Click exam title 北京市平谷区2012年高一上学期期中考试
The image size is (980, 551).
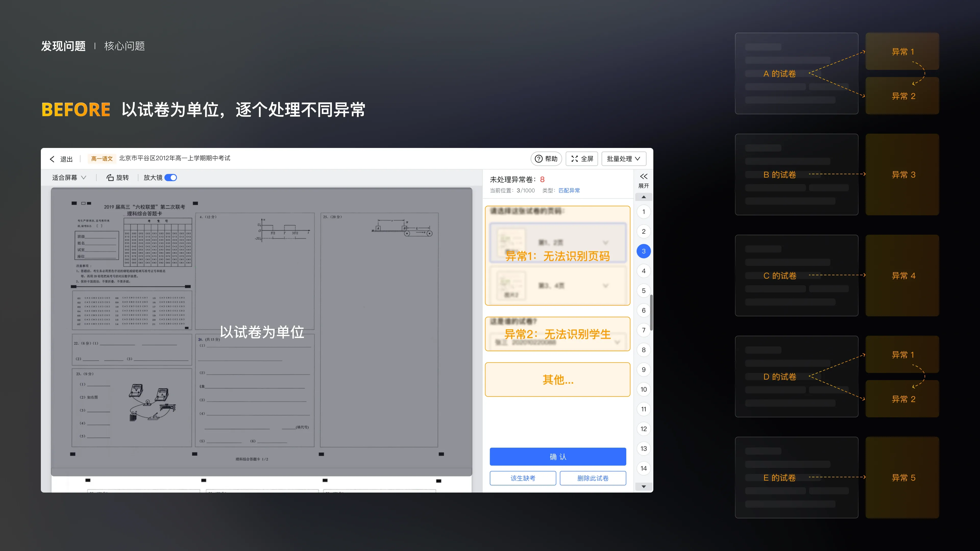pos(175,158)
